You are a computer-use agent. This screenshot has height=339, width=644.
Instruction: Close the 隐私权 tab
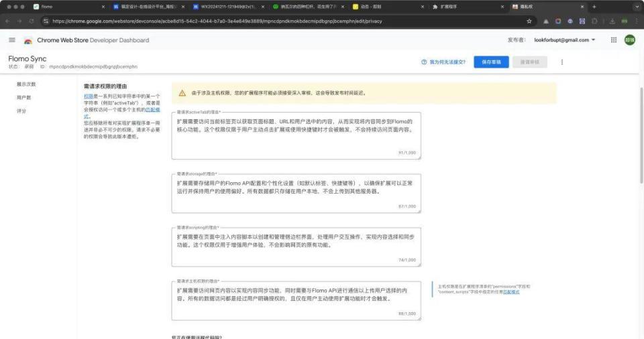pyautogui.click(x=582, y=7)
